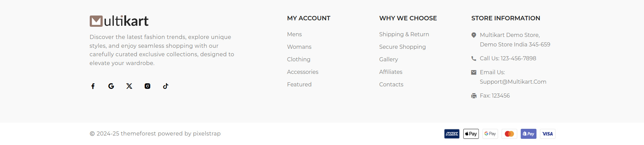Click the Multikart logo
The image size is (644, 145).
tap(119, 21)
